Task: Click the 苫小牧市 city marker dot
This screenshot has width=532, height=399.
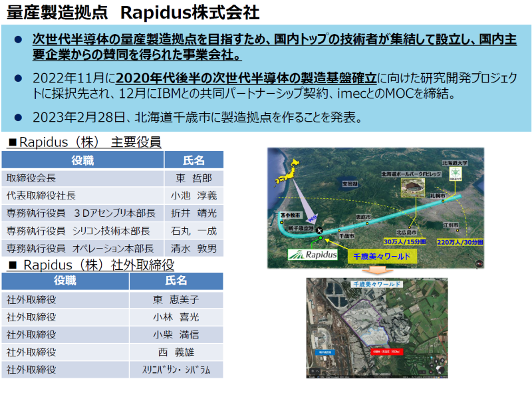Action: (281, 222)
